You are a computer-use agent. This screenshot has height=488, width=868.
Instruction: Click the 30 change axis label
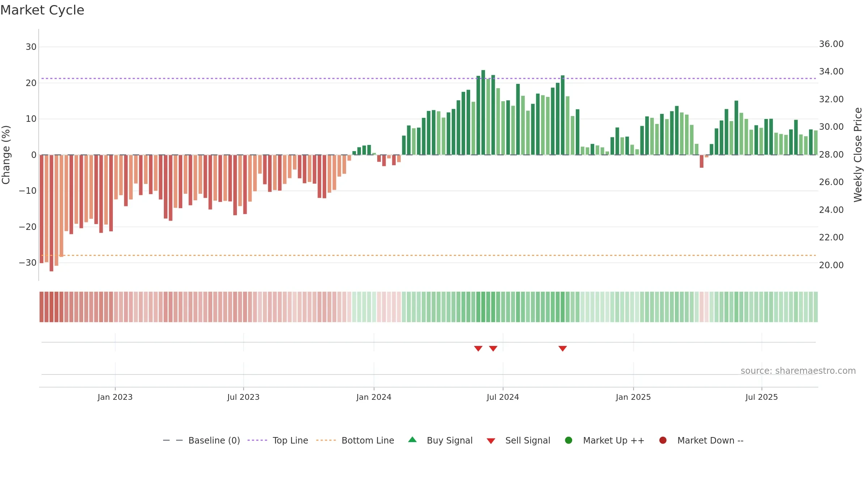(31, 47)
